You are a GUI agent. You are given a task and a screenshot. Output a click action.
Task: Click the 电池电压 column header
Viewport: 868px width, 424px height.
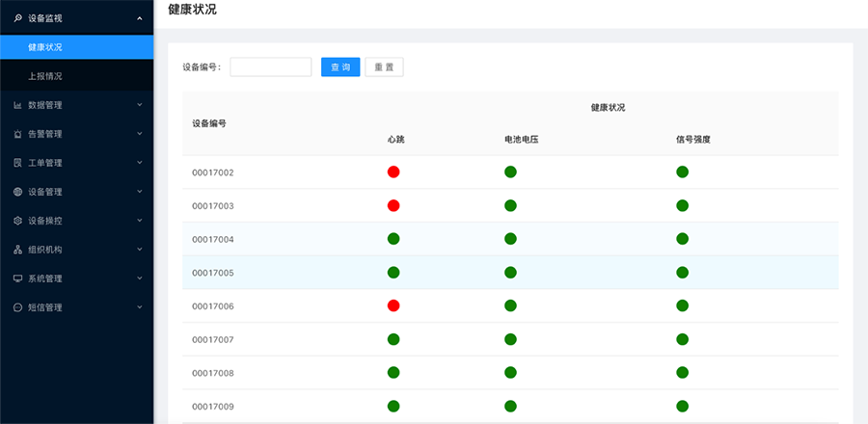click(x=522, y=140)
